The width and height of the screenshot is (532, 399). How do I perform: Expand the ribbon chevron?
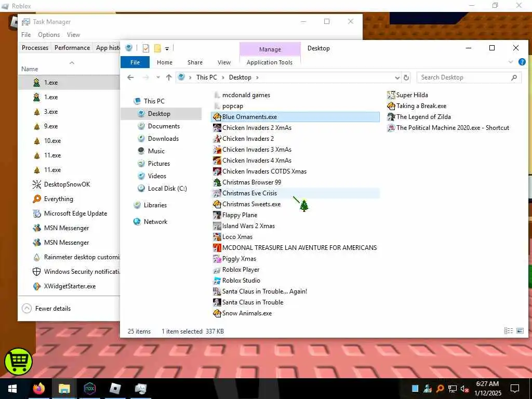tap(511, 62)
